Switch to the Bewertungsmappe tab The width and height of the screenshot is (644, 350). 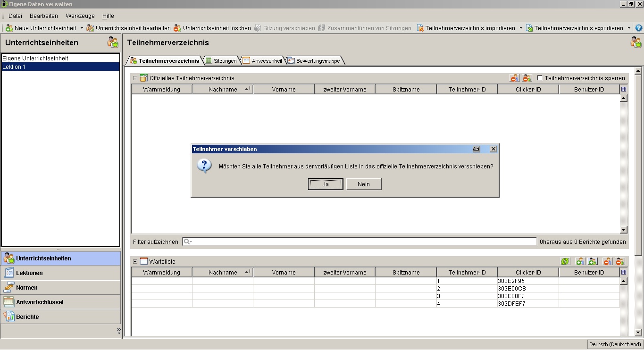314,61
